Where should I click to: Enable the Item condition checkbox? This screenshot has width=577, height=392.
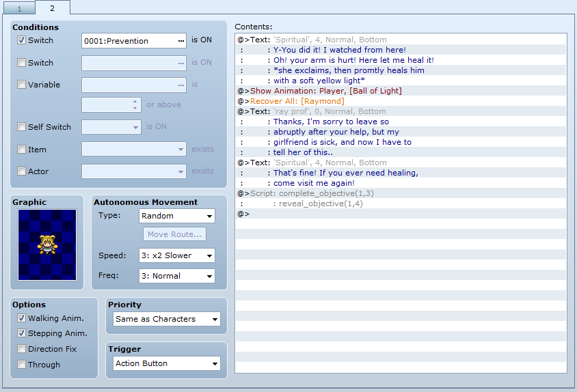[x=21, y=150]
